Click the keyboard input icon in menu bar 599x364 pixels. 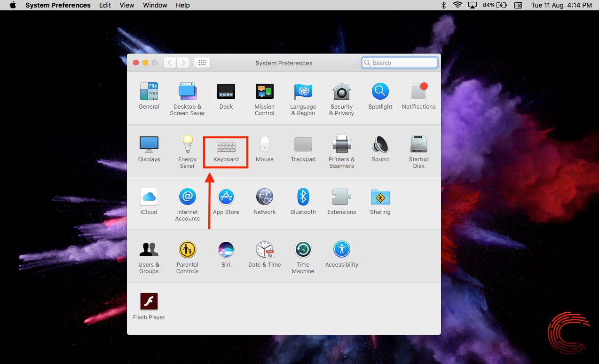click(x=518, y=5)
